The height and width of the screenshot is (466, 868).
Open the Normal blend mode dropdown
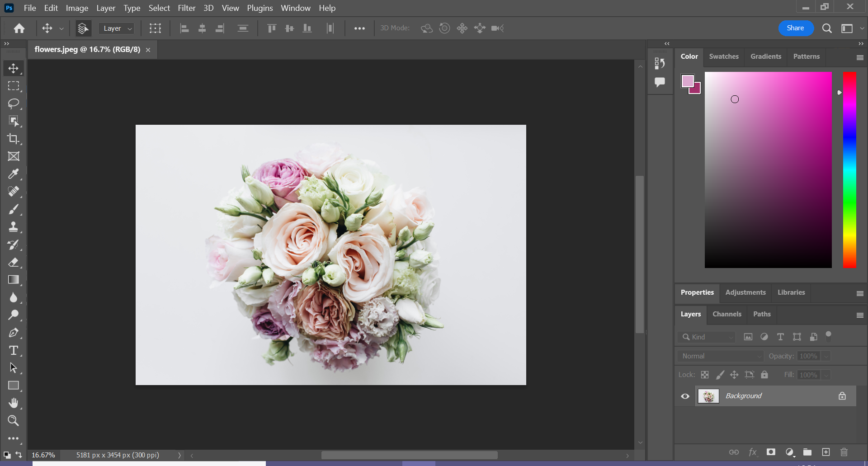point(721,356)
